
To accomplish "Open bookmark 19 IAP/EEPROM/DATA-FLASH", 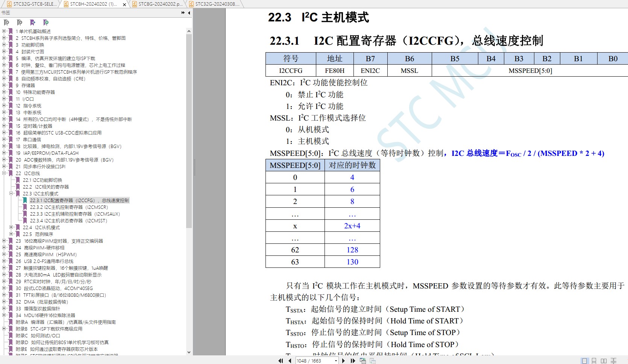I will (47, 153).
